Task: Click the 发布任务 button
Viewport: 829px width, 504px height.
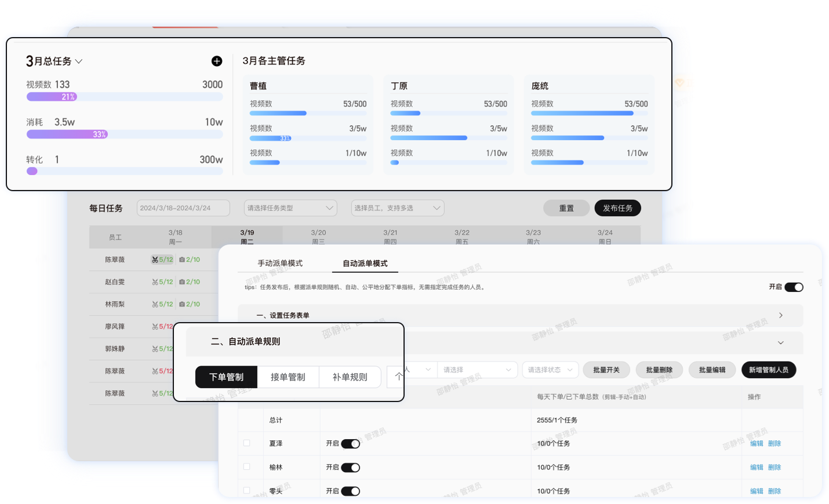Action: [x=617, y=207]
